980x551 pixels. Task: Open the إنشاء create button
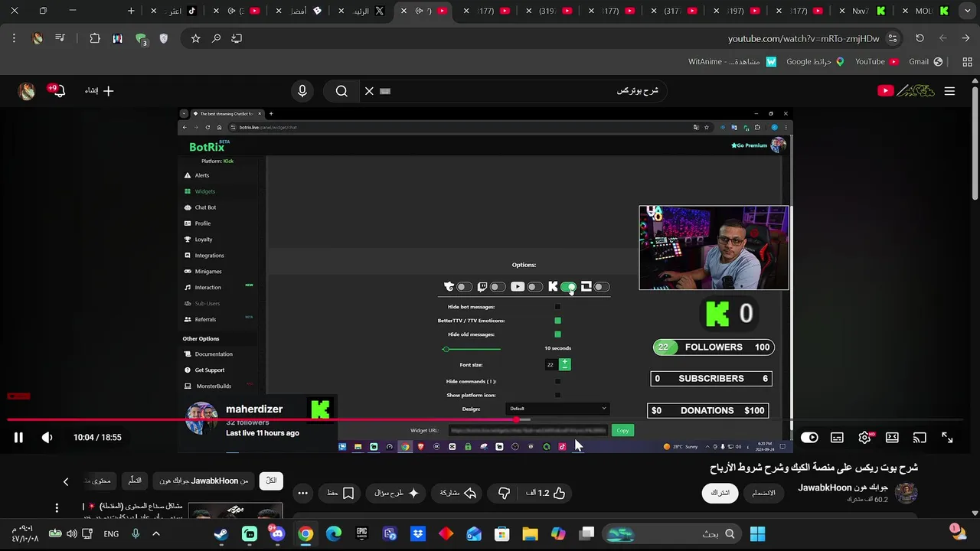[x=100, y=91]
